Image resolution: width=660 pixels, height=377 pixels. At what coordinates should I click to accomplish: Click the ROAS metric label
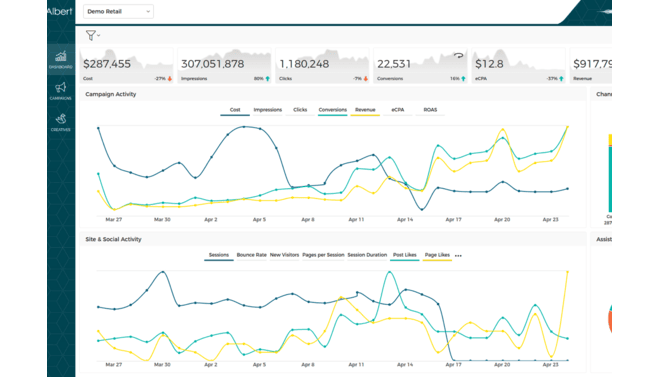pyautogui.click(x=430, y=110)
